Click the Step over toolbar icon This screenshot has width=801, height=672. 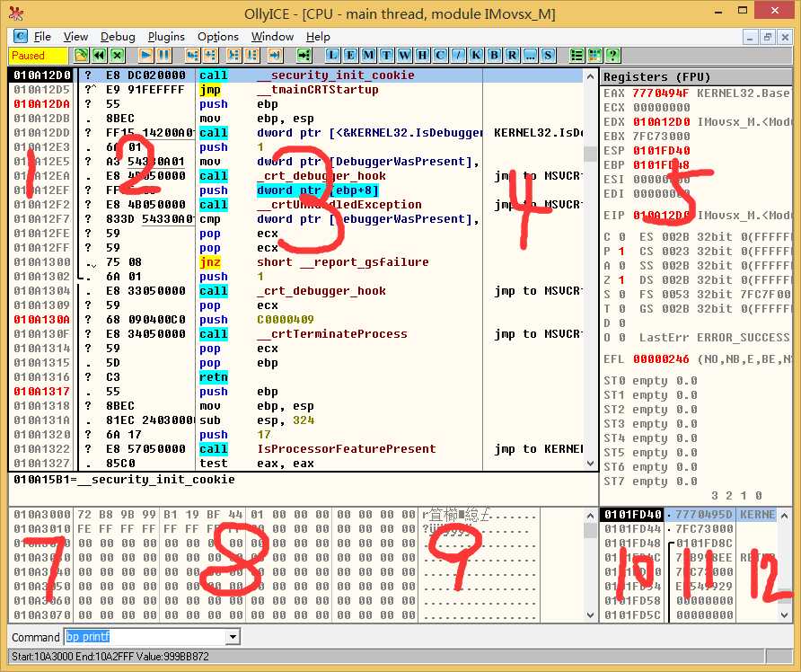coord(210,55)
